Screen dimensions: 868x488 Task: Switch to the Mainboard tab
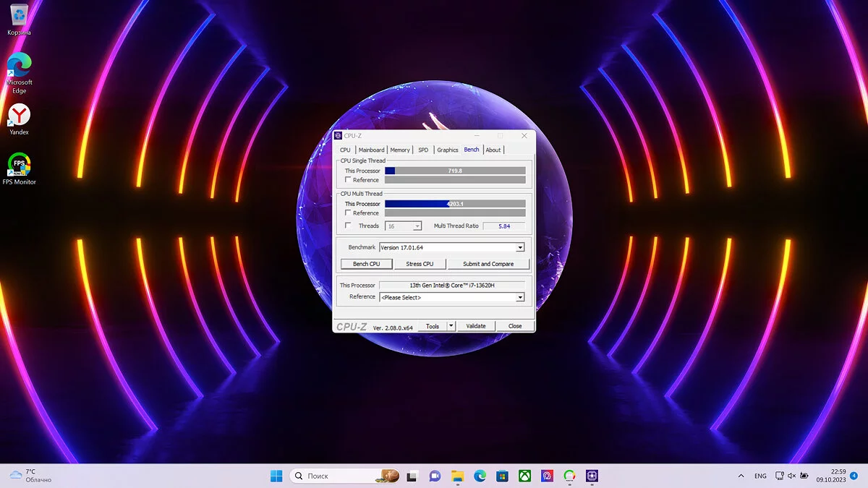[372, 150]
